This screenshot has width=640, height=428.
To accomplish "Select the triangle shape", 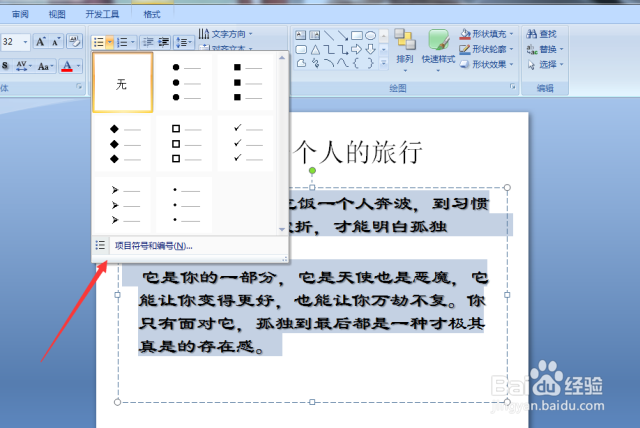I will tap(315, 50).
